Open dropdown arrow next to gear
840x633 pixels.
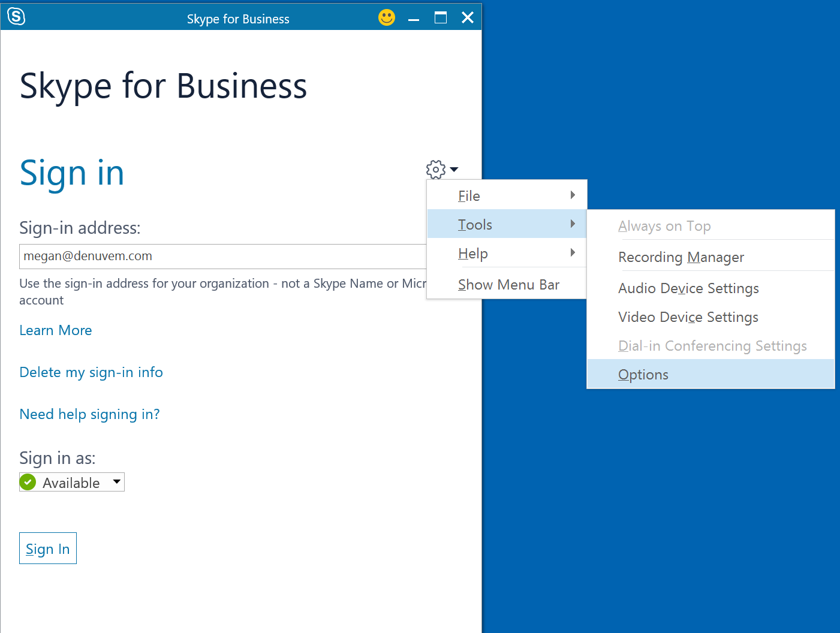(454, 170)
